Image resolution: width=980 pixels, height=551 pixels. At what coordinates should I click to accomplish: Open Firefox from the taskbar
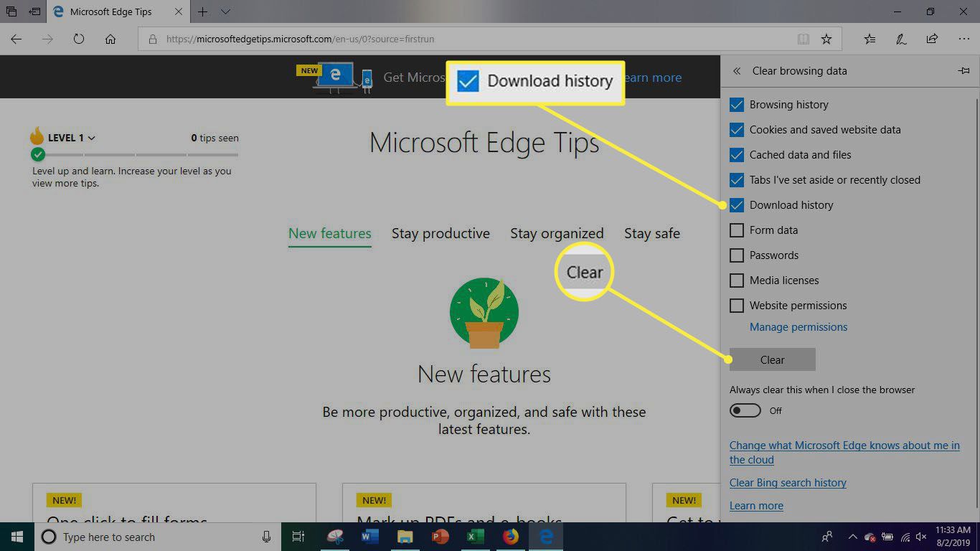tap(510, 537)
